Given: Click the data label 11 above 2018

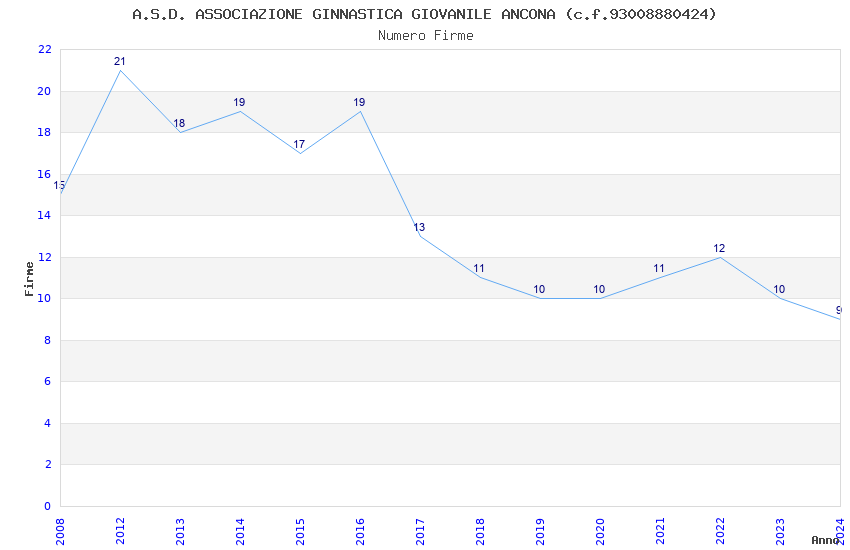Looking at the screenshot, I should [479, 268].
